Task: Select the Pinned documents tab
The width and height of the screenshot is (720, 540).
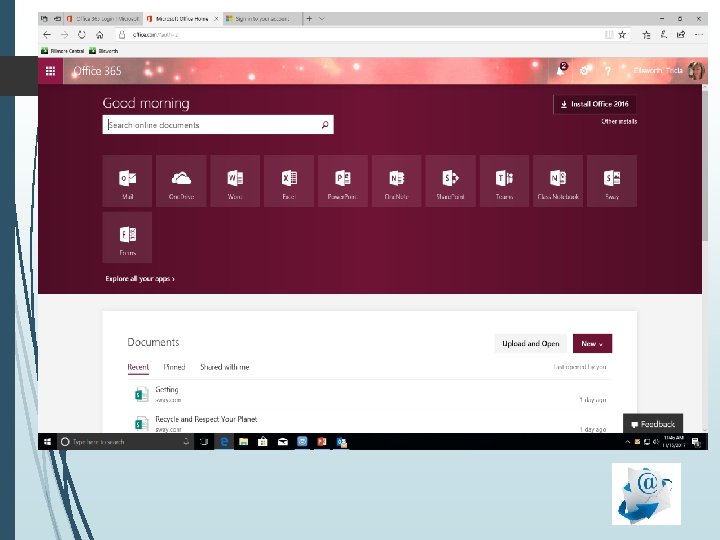Action: tap(174, 367)
